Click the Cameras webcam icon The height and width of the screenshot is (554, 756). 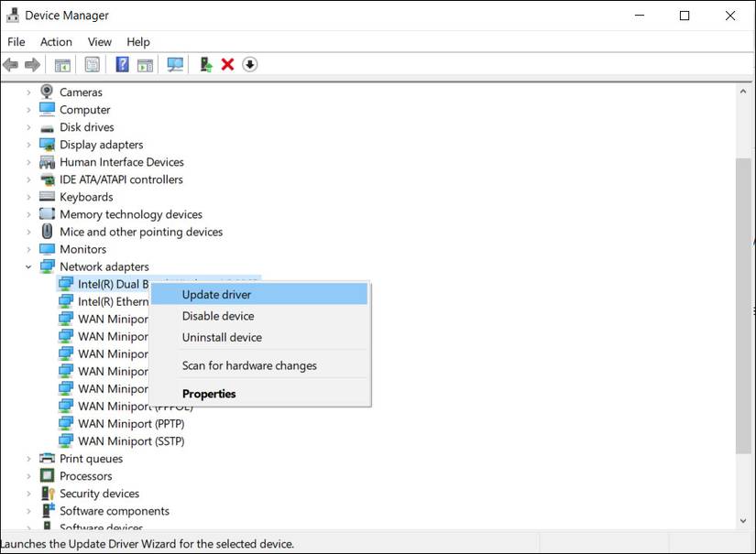tap(47, 92)
